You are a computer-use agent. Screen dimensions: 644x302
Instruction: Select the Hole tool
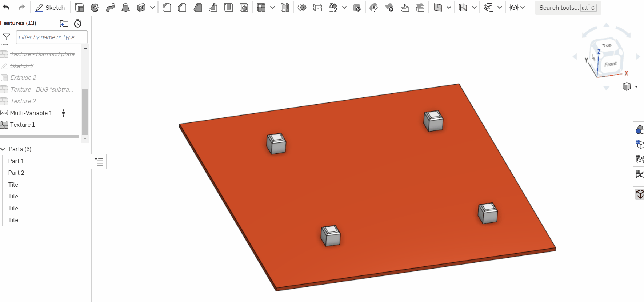pos(244,8)
